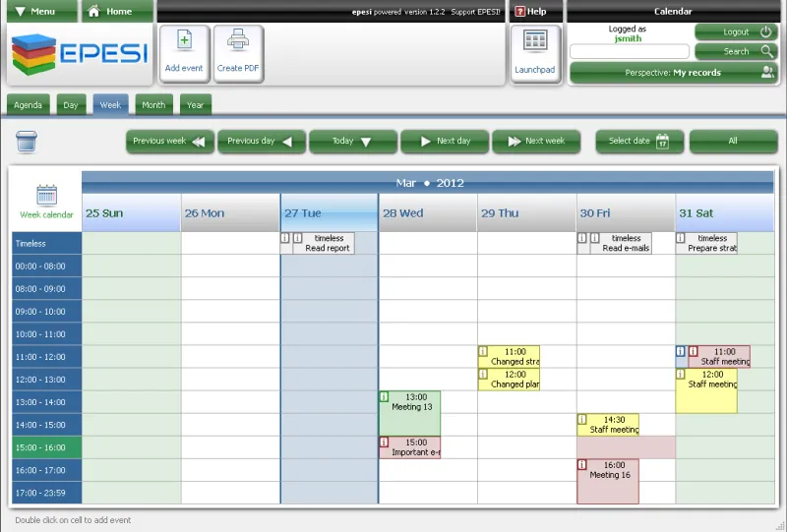The width and height of the screenshot is (787, 532).
Task: Toggle the Perspective: My records selector
Action: pyautogui.click(x=674, y=73)
